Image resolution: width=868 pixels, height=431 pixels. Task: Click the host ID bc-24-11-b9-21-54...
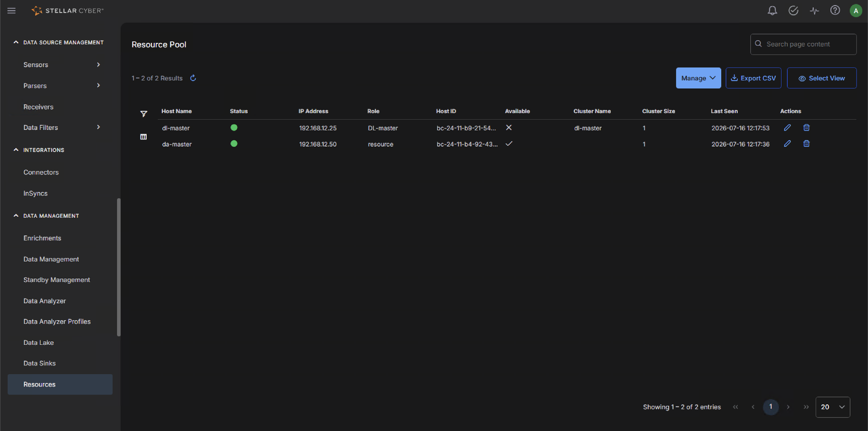466,128
